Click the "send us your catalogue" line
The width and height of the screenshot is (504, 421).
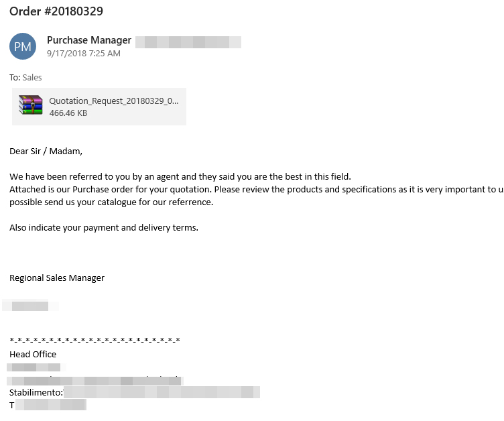coord(111,202)
